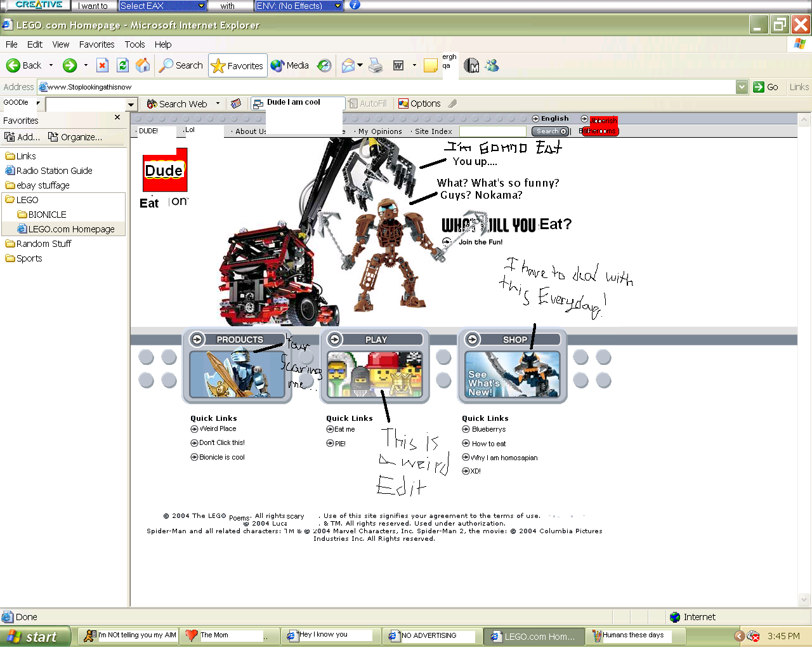This screenshot has height=650, width=812.
Task: Open the Favorites menu in the menu bar
Action: [x=97, y=44]
